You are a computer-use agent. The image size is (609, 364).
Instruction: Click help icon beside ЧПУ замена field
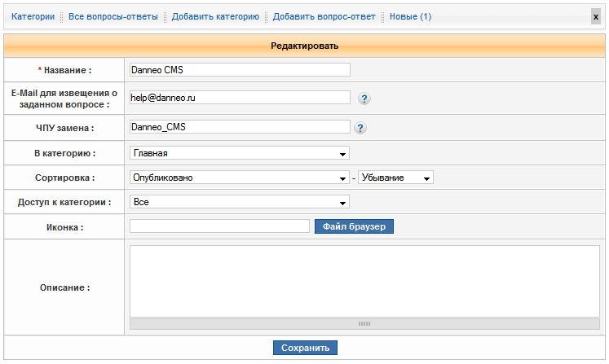[360, 128]
